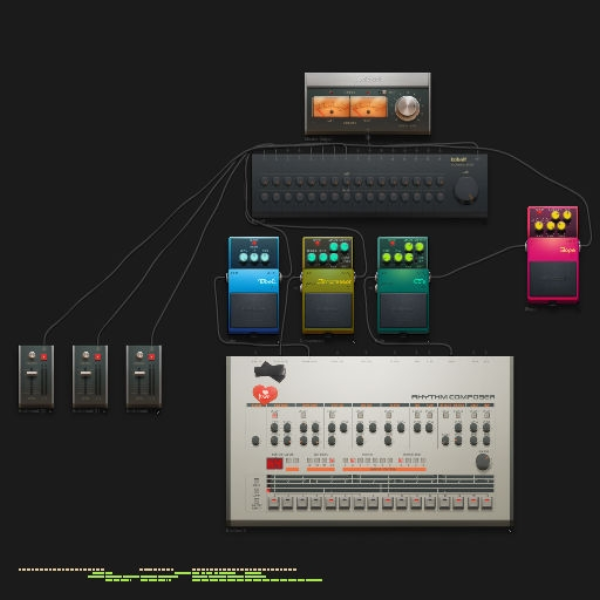600x600 pixels.
Task: Click the tempo knob on Rhythm Composer
Action: (483, 461)
